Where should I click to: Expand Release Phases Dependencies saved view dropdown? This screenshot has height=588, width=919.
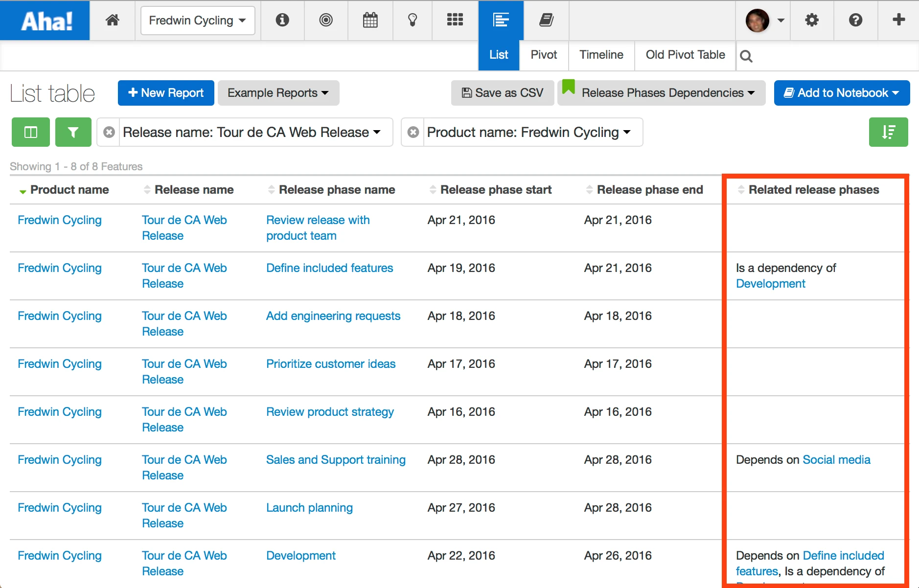[662, 93]
